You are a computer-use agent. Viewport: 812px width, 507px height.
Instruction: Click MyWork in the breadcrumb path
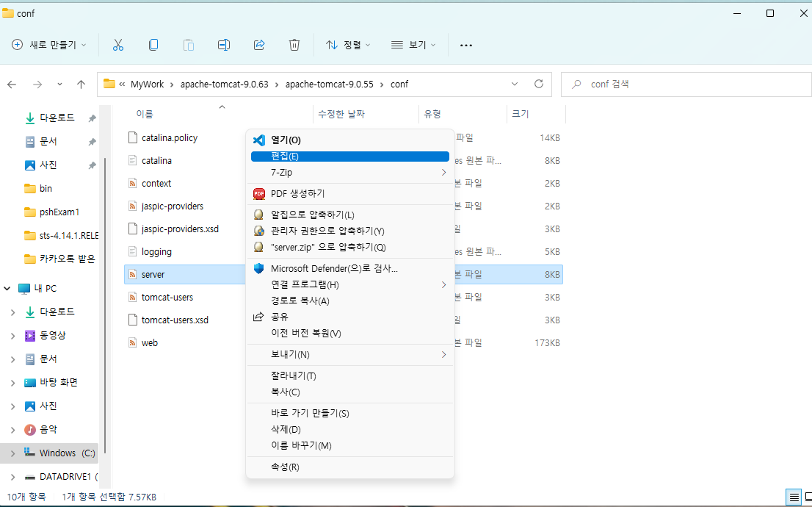tap(147, 84)
